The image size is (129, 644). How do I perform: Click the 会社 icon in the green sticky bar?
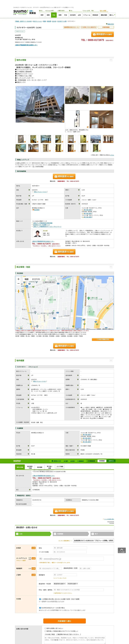point(73,461)
